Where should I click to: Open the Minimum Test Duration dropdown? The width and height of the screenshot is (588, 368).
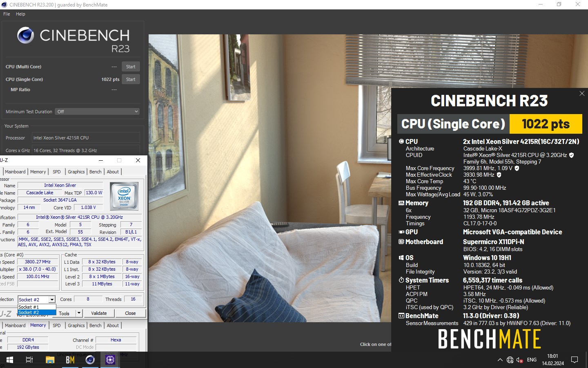(98, 112)
